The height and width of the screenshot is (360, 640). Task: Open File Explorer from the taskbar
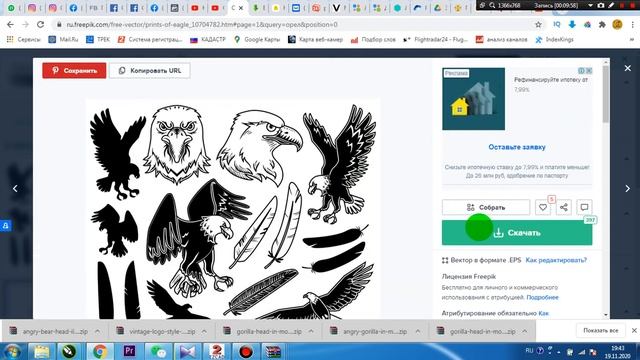pyautogui.click(x=41, y=351)
